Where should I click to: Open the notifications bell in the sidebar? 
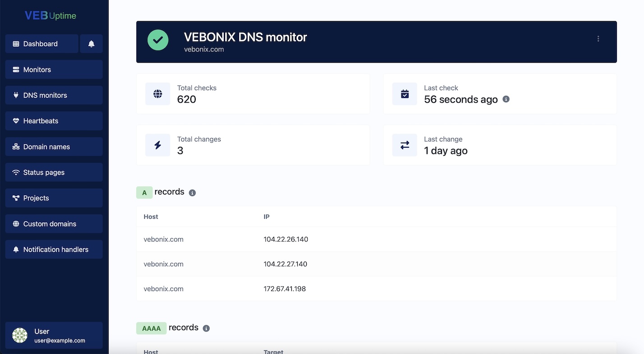click(x=91, y=44)
